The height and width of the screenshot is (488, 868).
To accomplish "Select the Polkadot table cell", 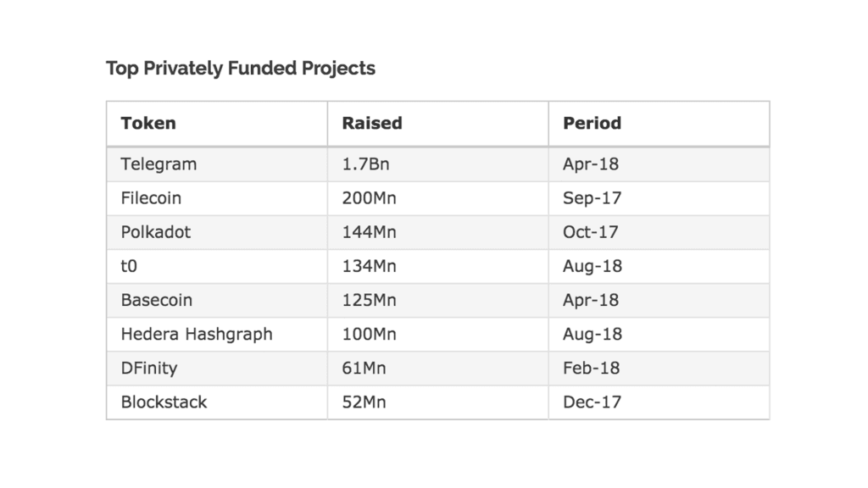I will click(x=156, y=232).
